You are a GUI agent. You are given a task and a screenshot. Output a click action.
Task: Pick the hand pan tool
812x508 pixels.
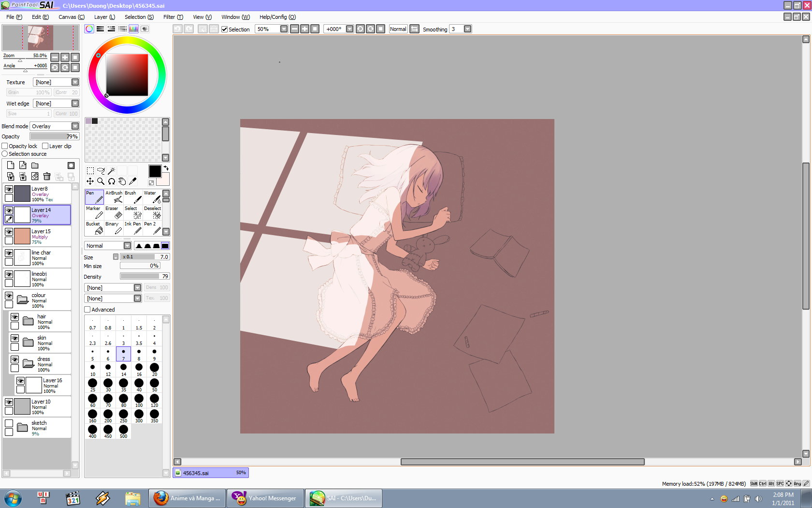pyautogui.click(x=122, y=181)
